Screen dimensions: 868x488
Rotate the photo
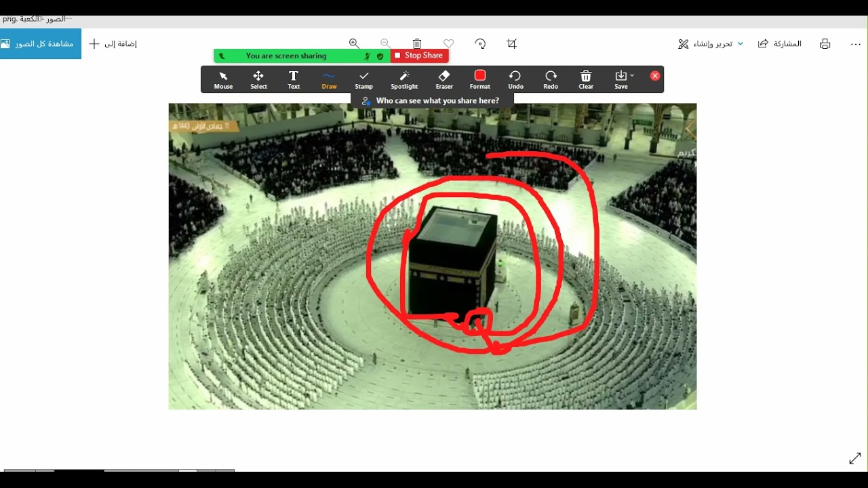click(x=480, y=43)
